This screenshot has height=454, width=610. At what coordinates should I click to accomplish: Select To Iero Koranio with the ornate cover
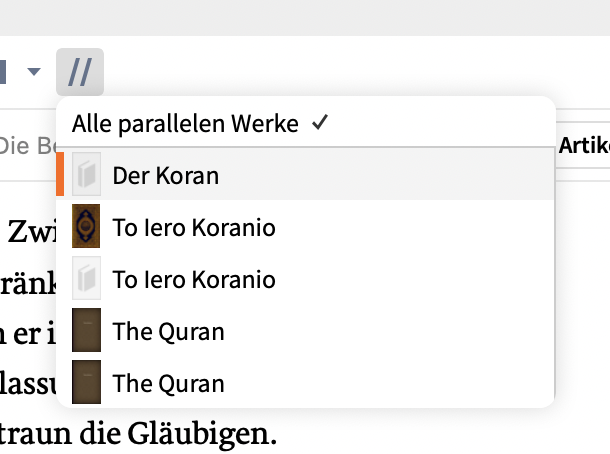pyautogui.click(x=305, y=226)
